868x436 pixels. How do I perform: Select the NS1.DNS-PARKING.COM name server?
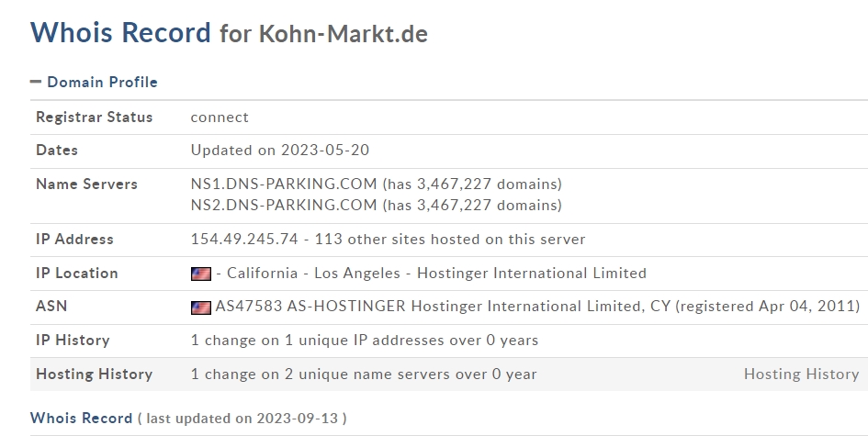[284, 184]
